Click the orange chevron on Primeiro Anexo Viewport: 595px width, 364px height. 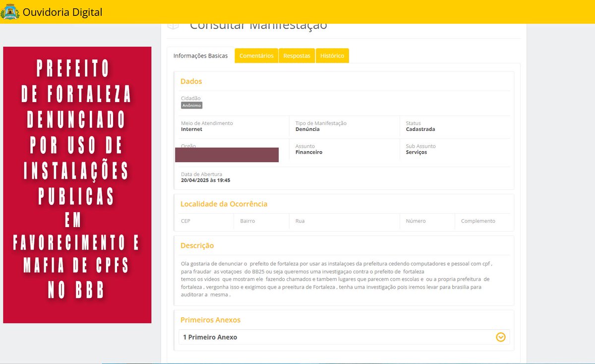click(x=501, y=337)
